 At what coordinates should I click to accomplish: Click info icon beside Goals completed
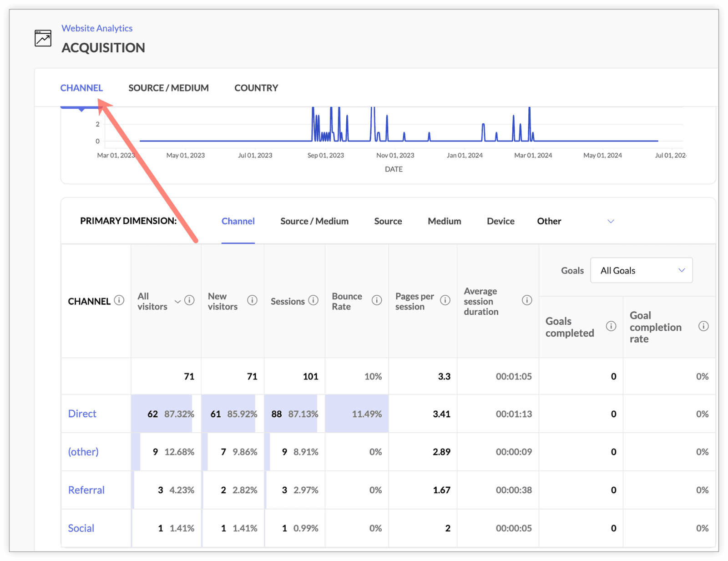coord(611,326)
